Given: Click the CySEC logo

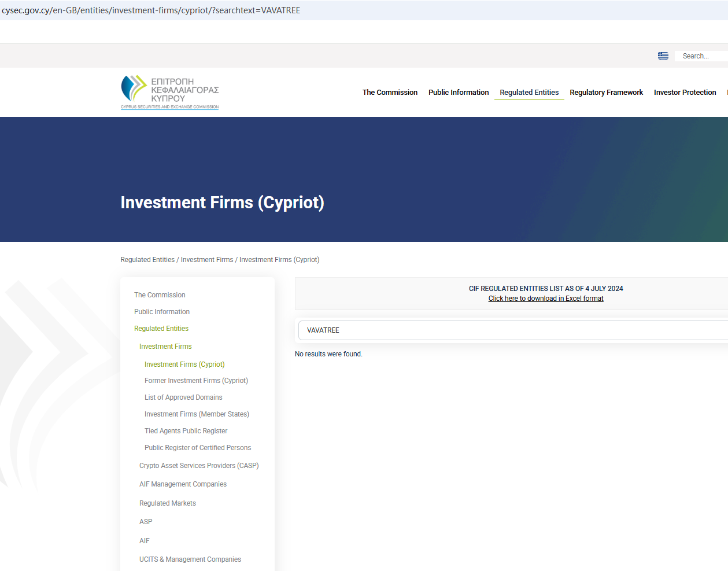Looking at the screenshot, I should pos(169,92).
